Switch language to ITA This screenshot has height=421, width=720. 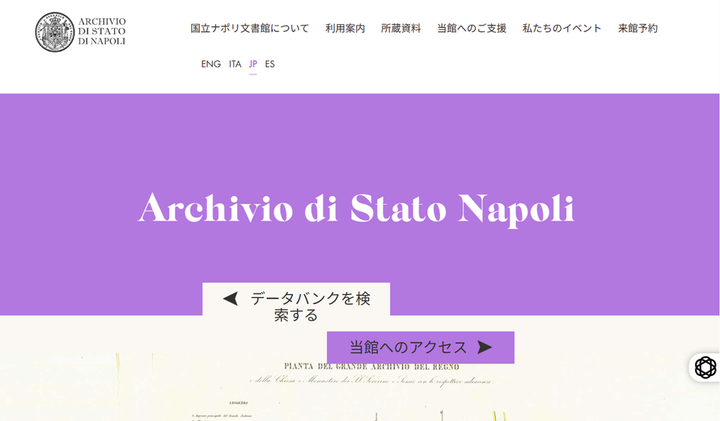(235, 64)
